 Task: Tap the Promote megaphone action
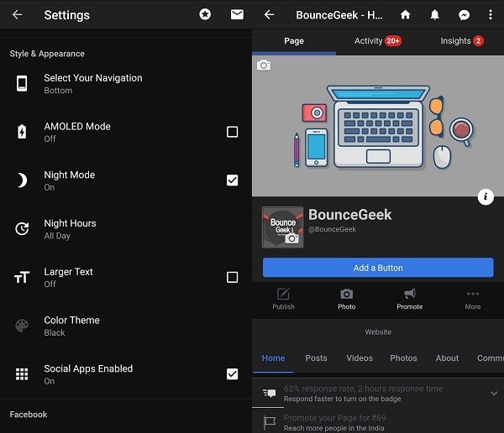click(x=410, y=299)
